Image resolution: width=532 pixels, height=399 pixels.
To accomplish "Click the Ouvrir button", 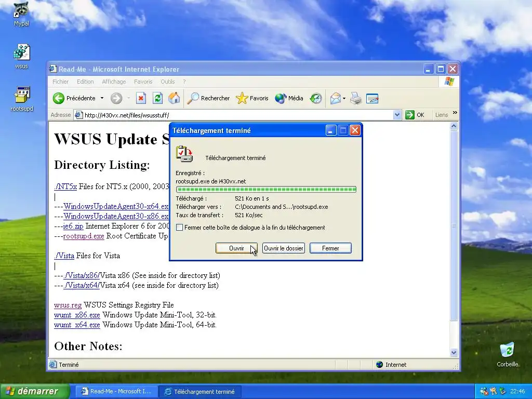I will (236, 248).
